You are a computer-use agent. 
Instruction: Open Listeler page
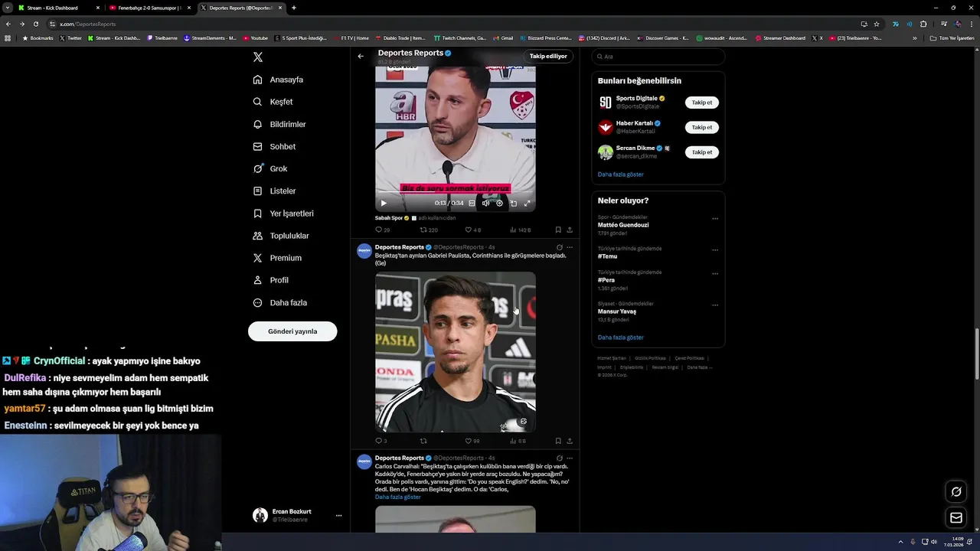[274, 191]
